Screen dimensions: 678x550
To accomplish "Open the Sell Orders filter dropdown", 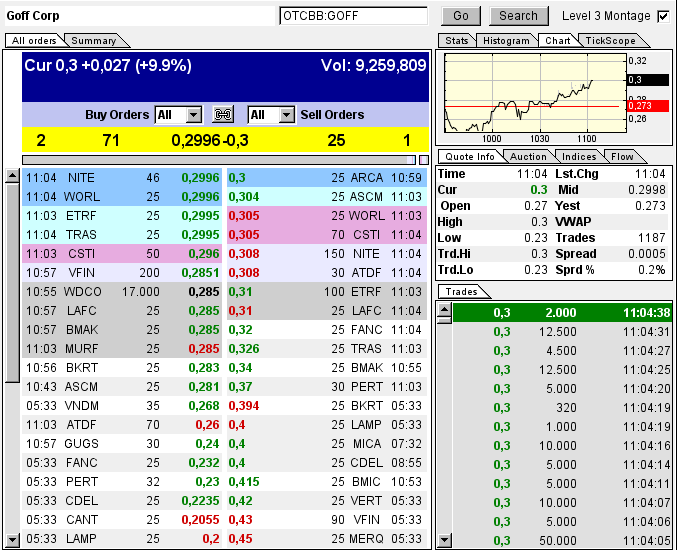I will coord(286,115).
